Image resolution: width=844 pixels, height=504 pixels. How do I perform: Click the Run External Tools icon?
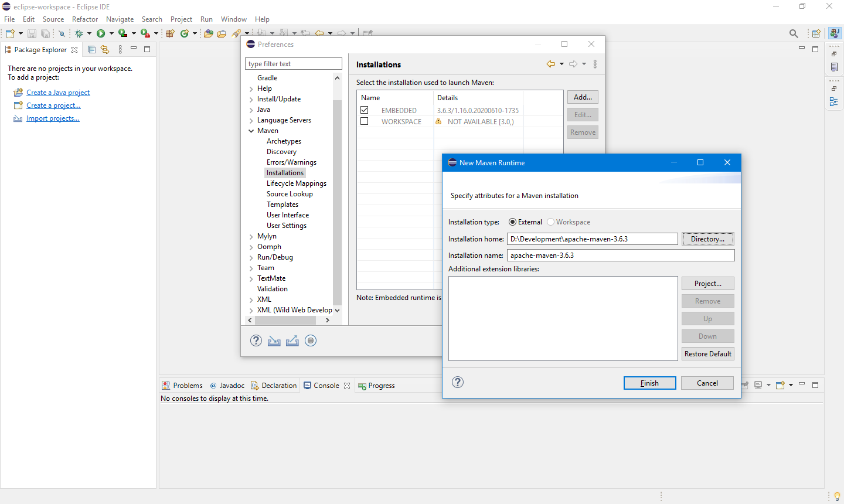(145, 33)
